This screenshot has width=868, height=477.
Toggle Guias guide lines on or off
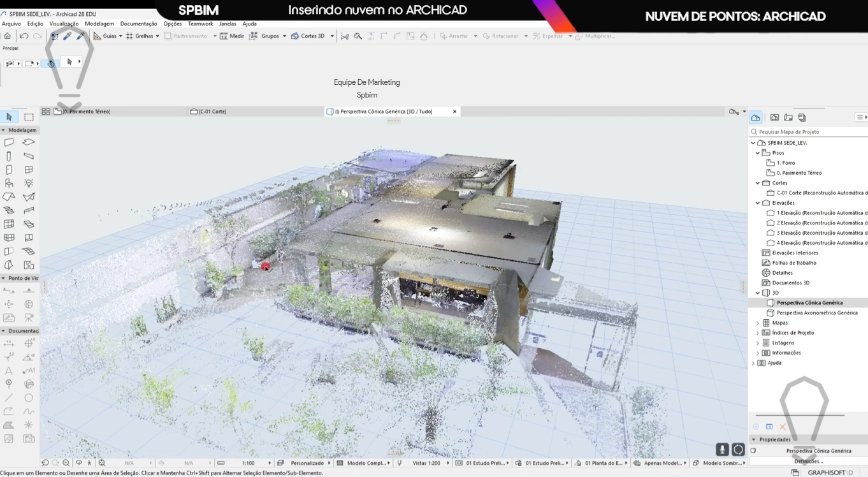[x=105, y=36]
